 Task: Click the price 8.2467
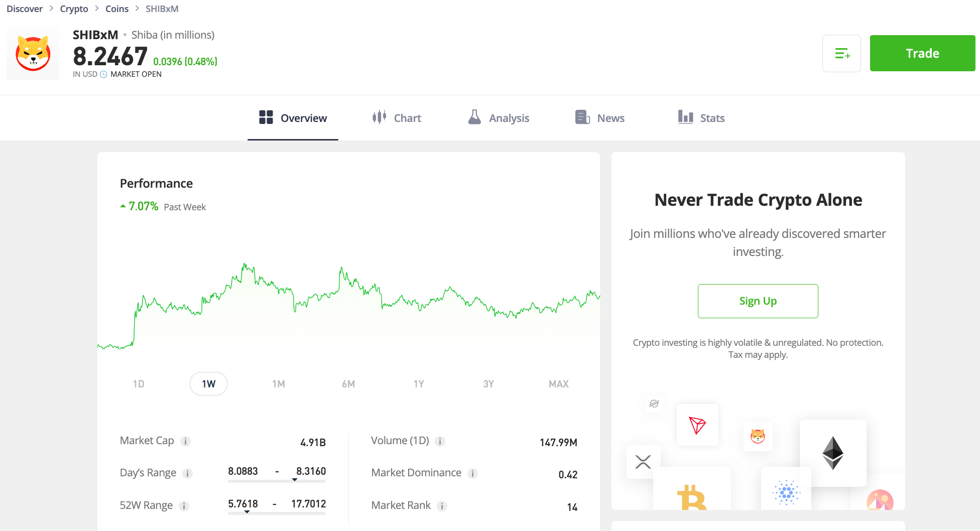tap(110, 56)
